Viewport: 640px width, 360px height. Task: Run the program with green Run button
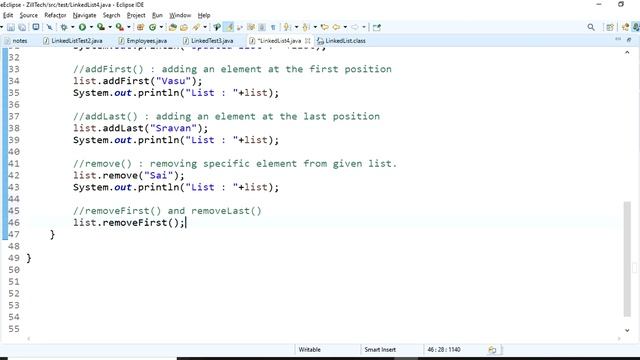click(82, 27)
